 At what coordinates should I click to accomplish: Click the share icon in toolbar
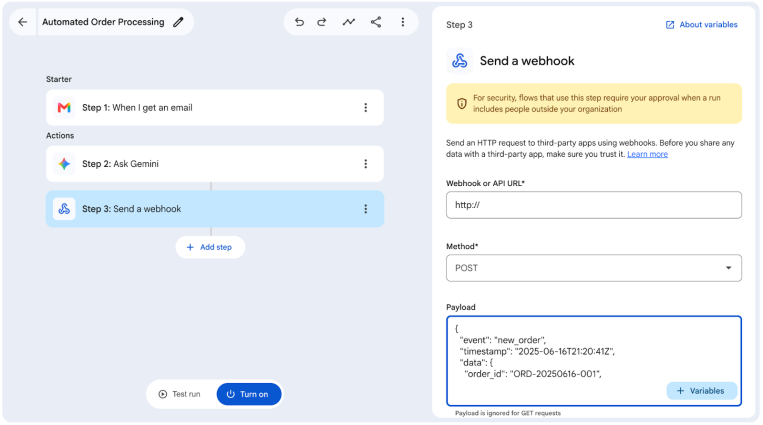tap(376, 22)
